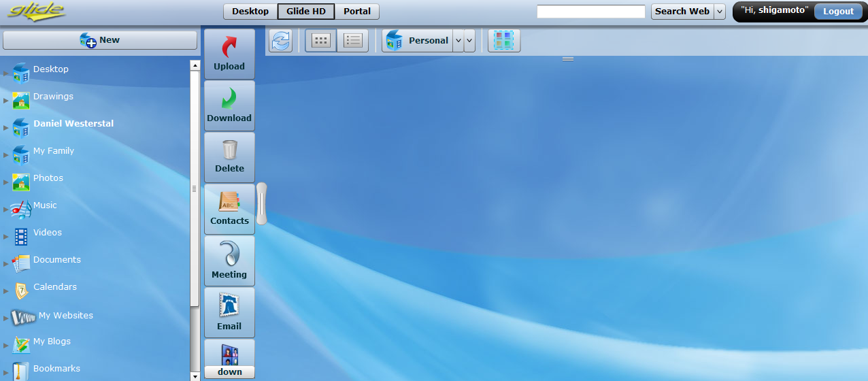Click the Delete trash button
868x381 pixels.
click(x=229, y=157)
